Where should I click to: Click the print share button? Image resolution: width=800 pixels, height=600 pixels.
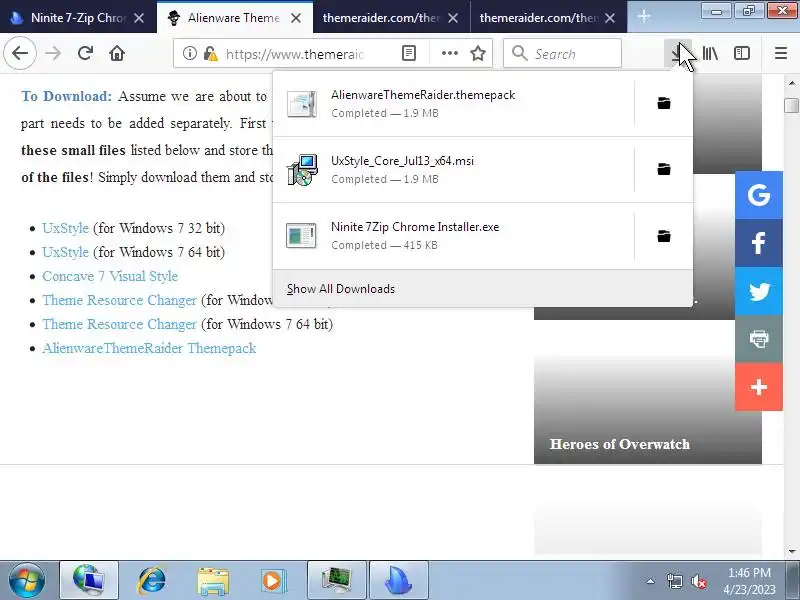tap(759, 339)
